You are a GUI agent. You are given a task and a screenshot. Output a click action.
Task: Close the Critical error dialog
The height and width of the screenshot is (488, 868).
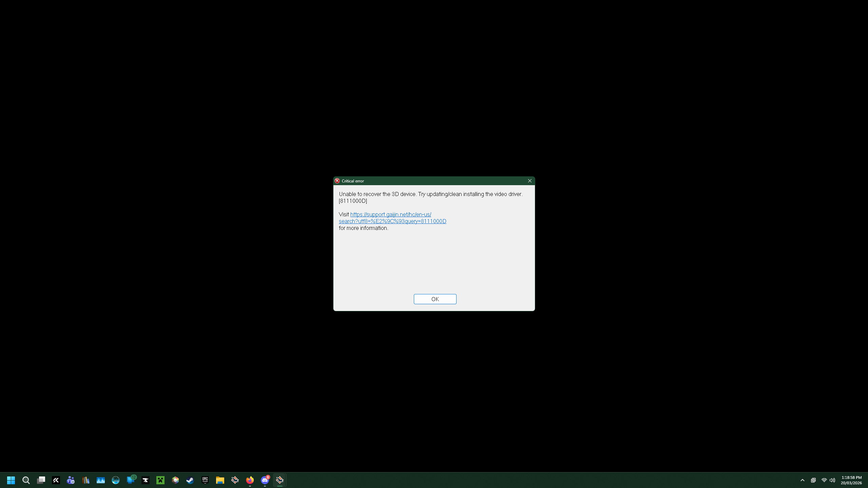click(x=529, y=181)
